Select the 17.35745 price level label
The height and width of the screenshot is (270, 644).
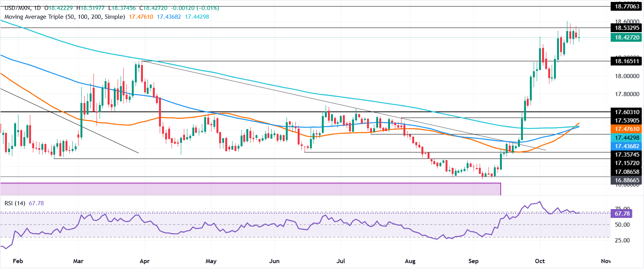click(627, 155)
